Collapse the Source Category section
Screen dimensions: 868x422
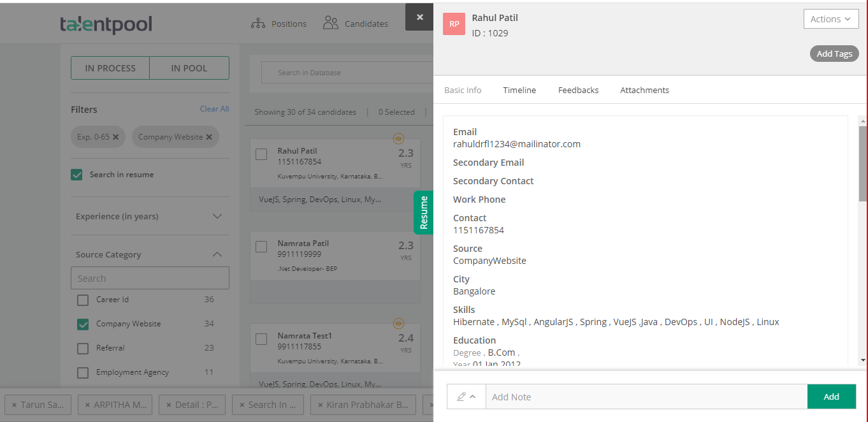[218, 254]
